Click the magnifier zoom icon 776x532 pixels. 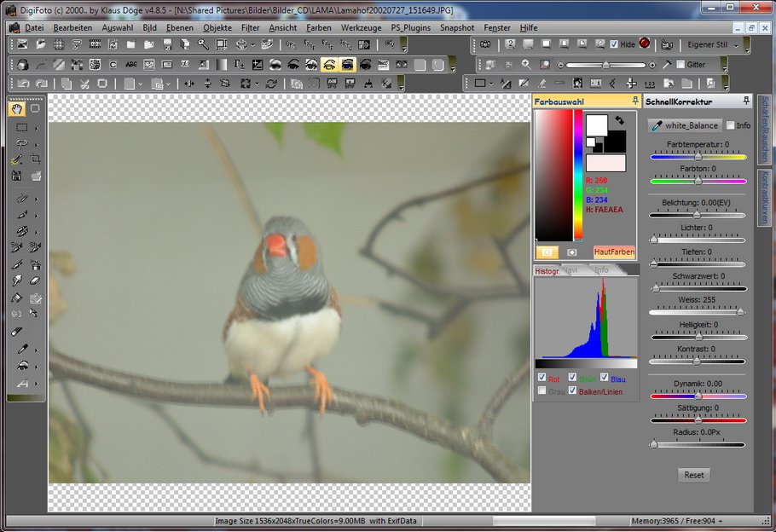coord(526,65)
